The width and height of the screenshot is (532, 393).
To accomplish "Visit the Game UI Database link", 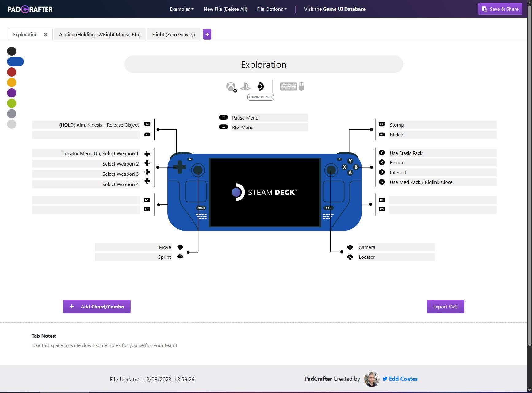I will [335, 9].
